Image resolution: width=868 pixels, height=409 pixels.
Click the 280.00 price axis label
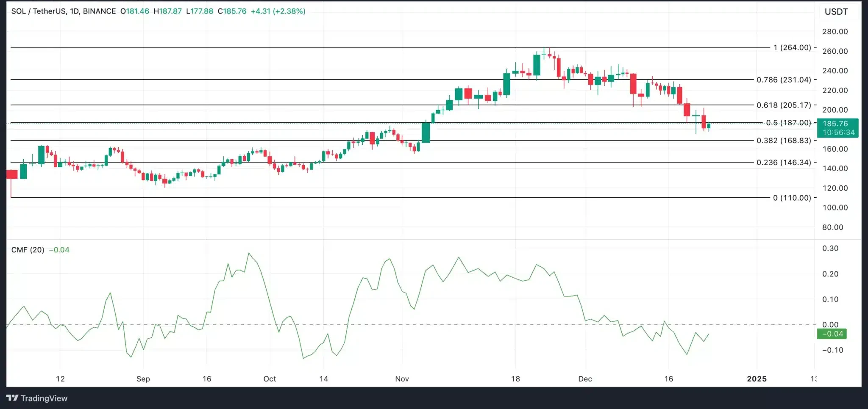[835, 32]
